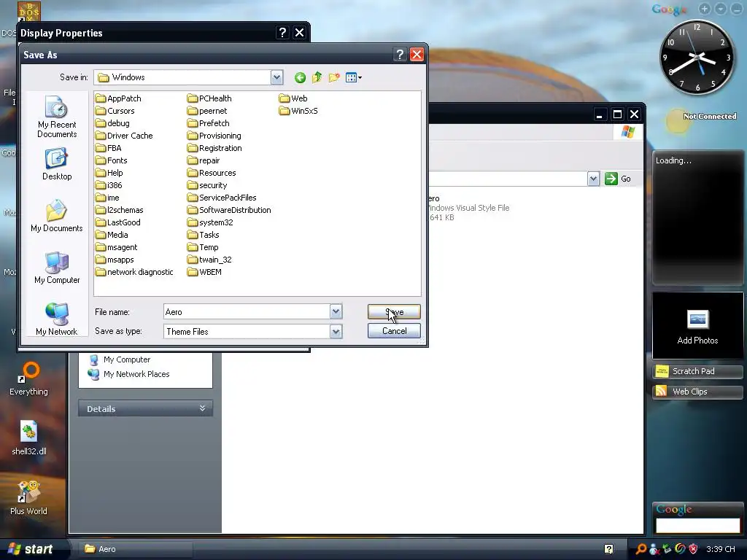The width and height of the screenshot is (747, 560).
Task: Click the green Back arrow in Save As
Action: [x=300, y=77]
